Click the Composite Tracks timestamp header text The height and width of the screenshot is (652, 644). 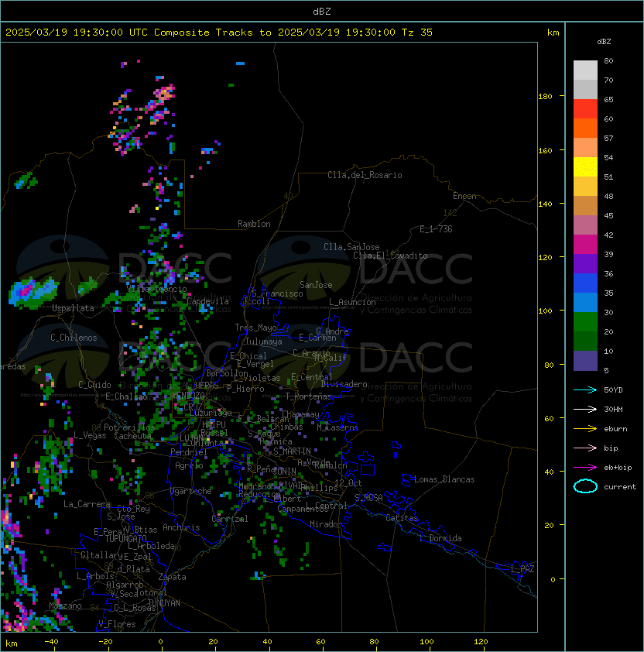219,33
